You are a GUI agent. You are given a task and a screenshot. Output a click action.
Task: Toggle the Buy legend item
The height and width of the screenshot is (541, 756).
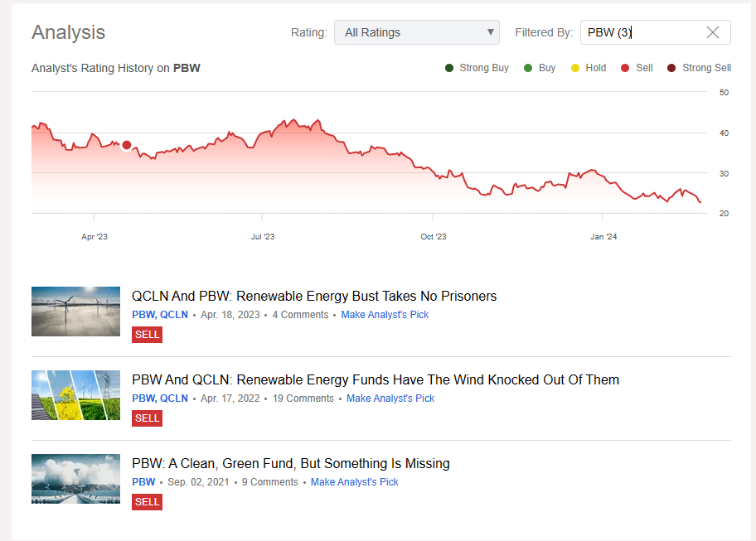click(540, 68)
